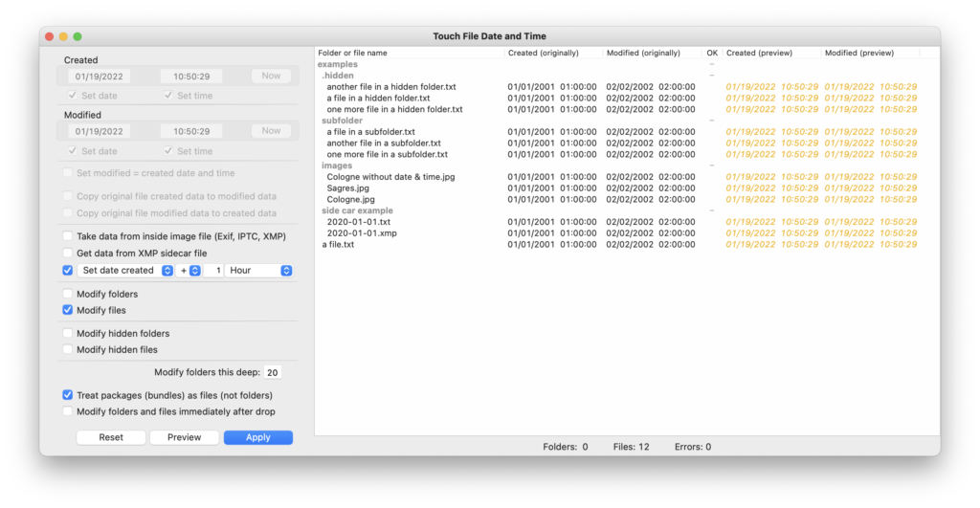Click the Folders: 0 status text
This screenshot has width=980, height=508.
tap(565, 447)
